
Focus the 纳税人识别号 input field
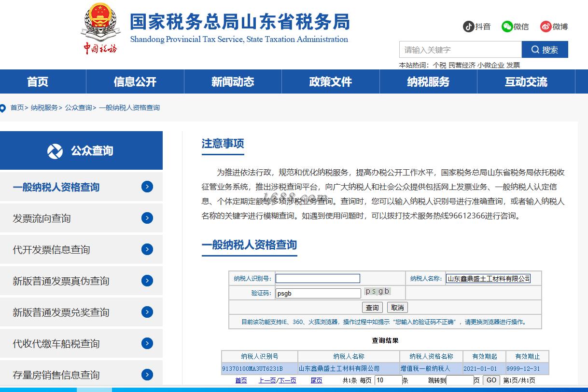318,278
